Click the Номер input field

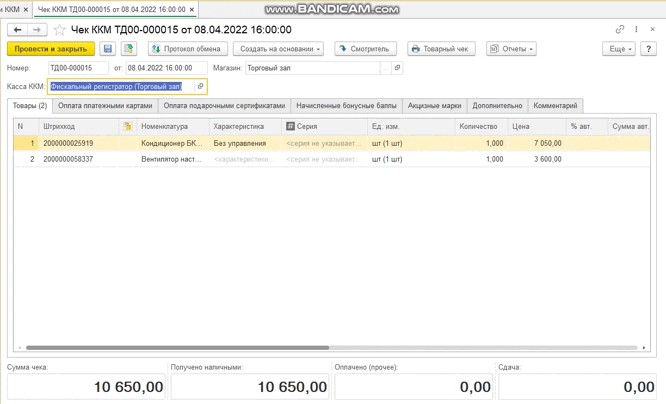pyautogui.click(x=78, y=68)
